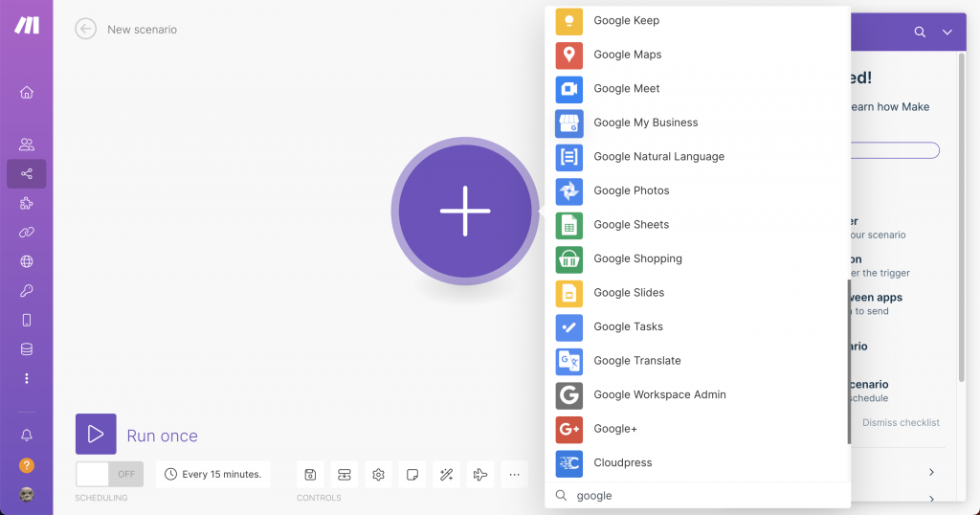Open the Keys icon in the sidebar

click(26, 291)
